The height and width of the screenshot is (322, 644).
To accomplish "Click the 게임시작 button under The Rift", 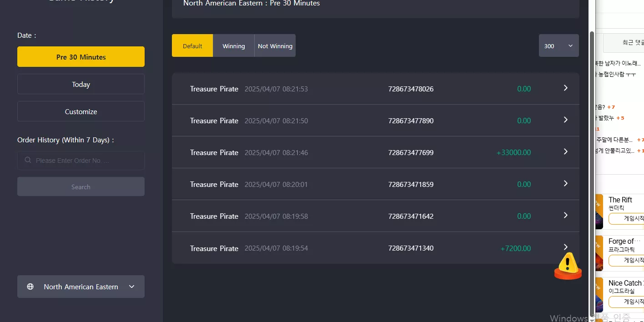I will pyautogui.click(x=628, y=219).
